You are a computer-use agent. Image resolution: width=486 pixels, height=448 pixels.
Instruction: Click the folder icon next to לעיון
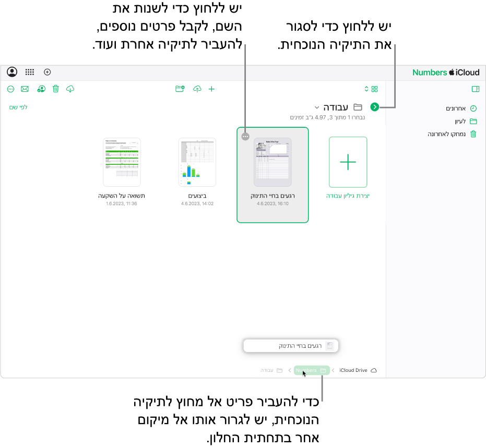point(473,122)
